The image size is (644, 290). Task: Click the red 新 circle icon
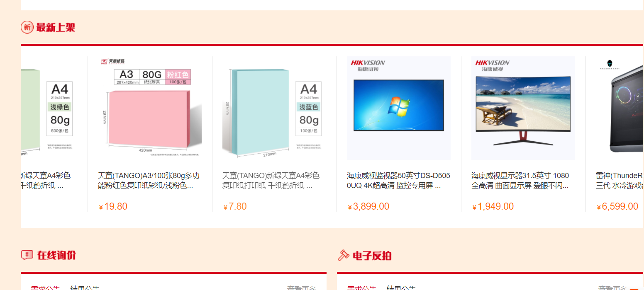click(x=27, y=27)
